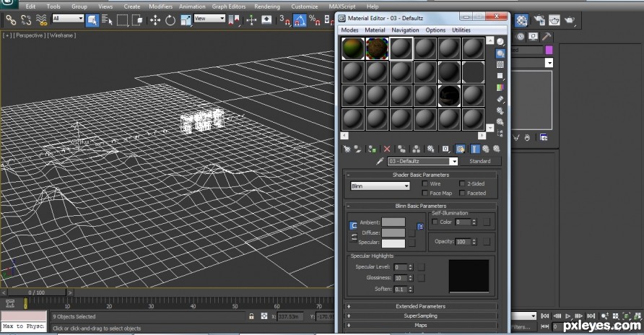
Task: Toggle checkered Background icon for sample
Action: pyautogui.click(x=500, y=64)
